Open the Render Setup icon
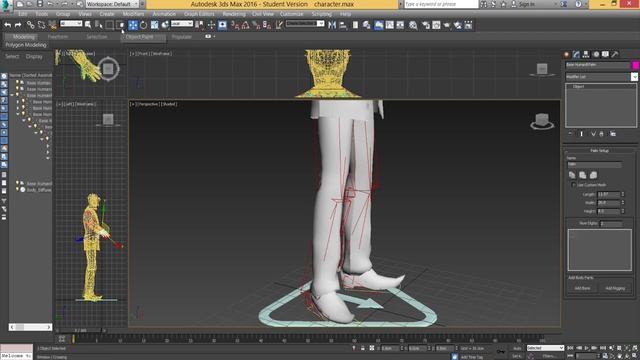Viewport: 640px width, 360px height. (425, 25)
